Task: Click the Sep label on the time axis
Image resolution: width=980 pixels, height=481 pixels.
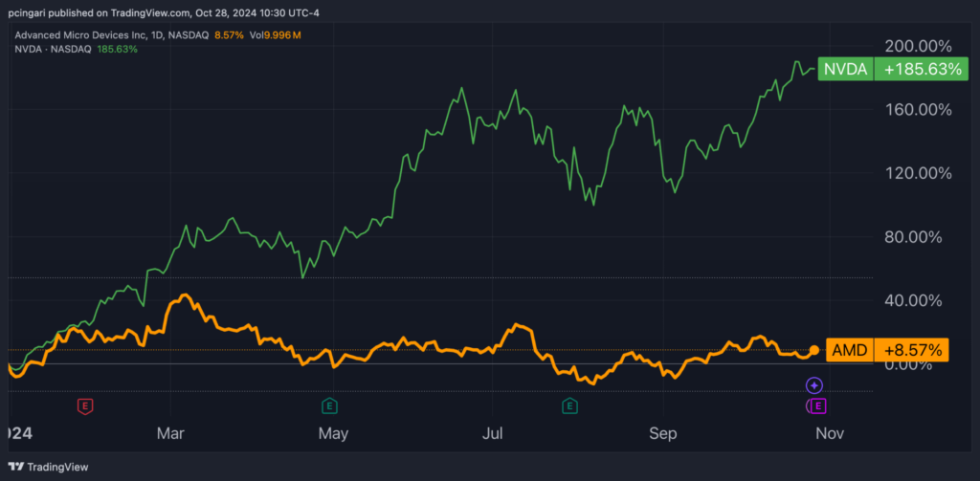Action: coord(662,433)
